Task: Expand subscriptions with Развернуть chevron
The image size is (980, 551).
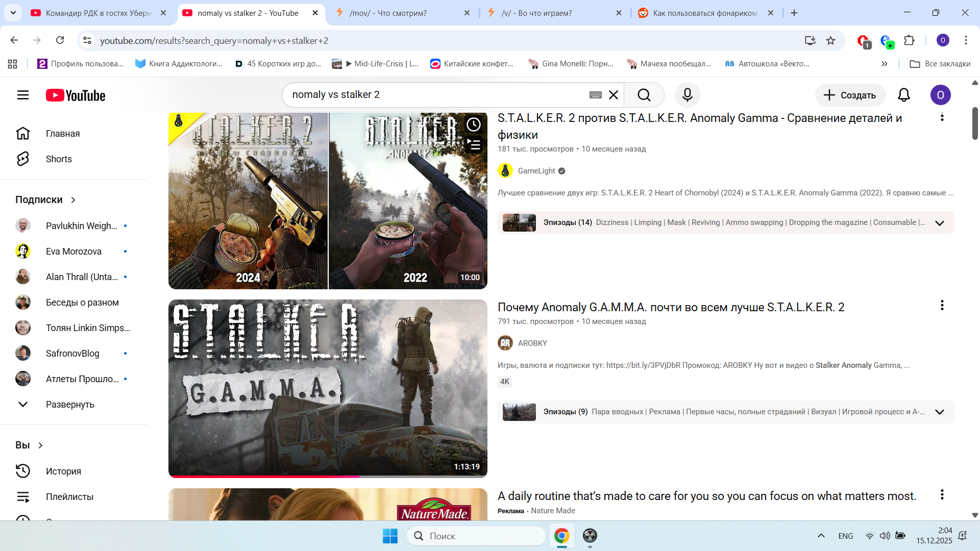Action: point(23,404)
